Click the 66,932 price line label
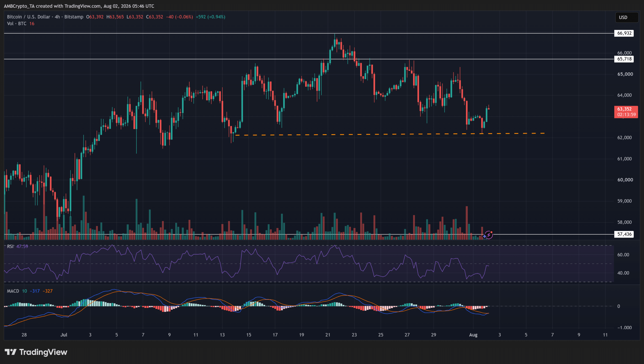 click(x=624, y=33)
